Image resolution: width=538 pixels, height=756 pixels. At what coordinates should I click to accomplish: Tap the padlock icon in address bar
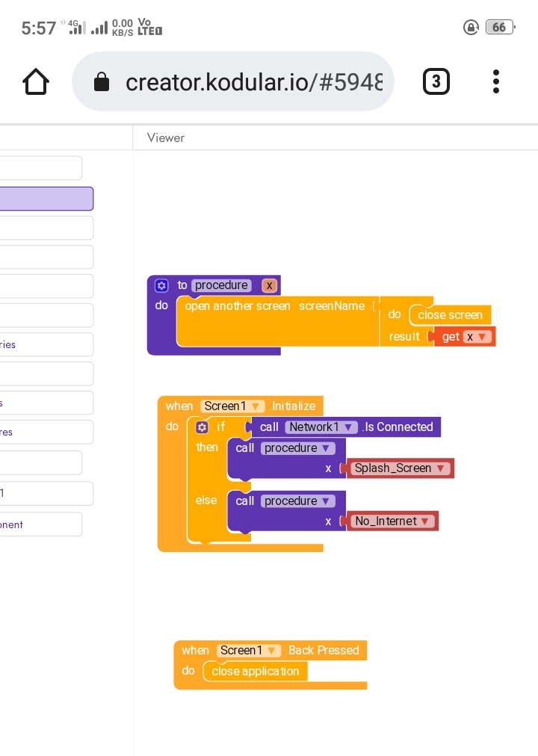(102, 82)
